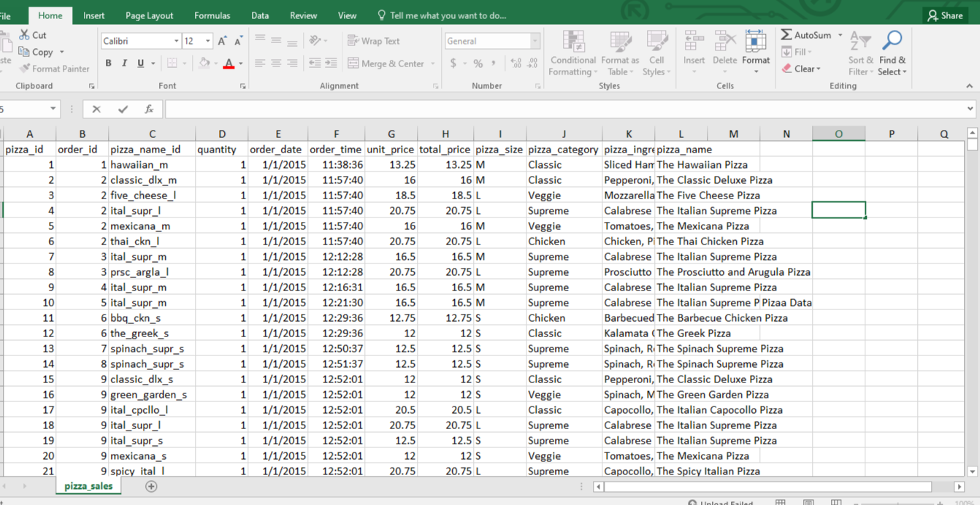Toggle Italic formatting
This screenshot has height=505, width=980.
pos(124,63)
